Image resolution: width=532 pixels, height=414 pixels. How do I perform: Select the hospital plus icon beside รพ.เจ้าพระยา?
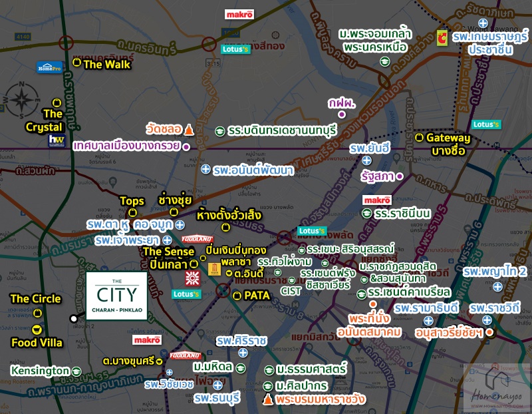tap(167, 240)
